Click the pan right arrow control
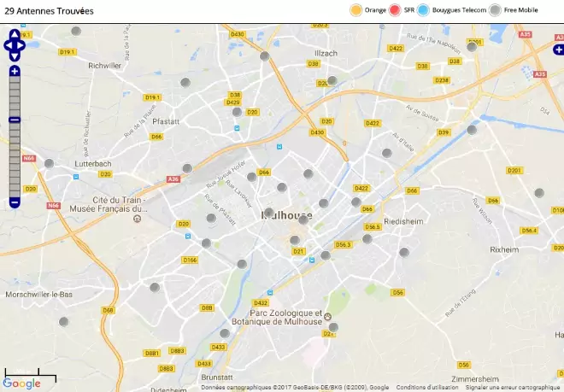Viewport: 564px width, 392px height. point(21,45)
